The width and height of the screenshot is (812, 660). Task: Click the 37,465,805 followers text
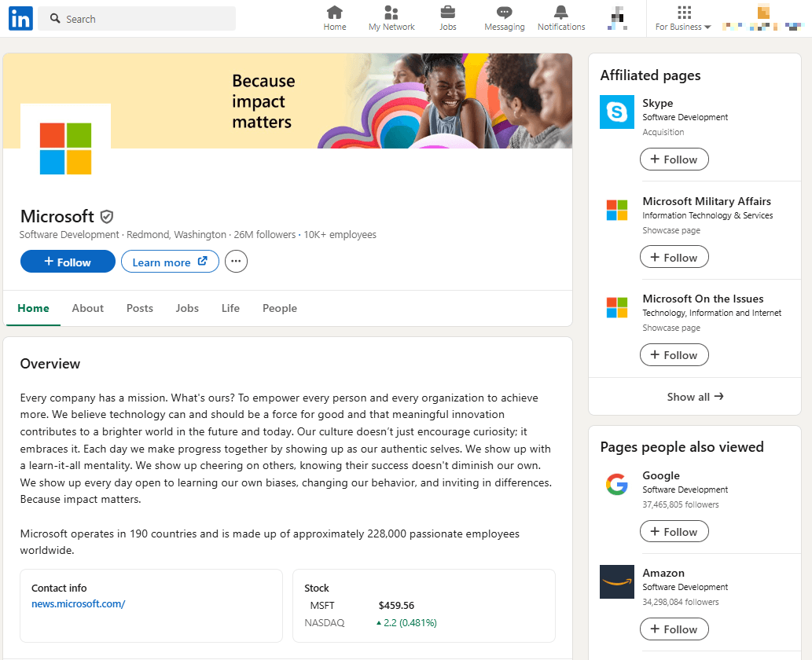(681, 504)
